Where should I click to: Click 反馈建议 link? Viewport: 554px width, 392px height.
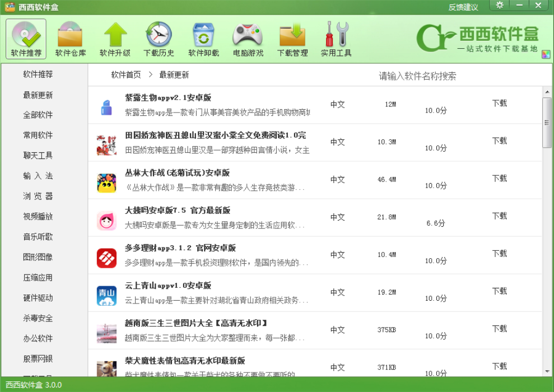tap(463, 7)
